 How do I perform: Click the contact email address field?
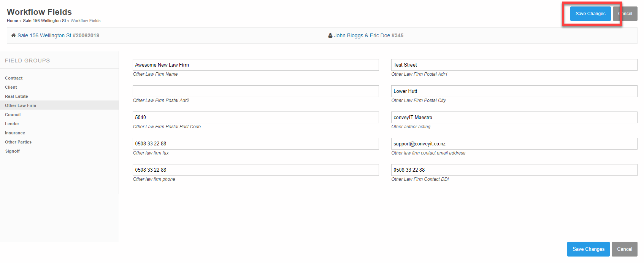tap(514, 144)
